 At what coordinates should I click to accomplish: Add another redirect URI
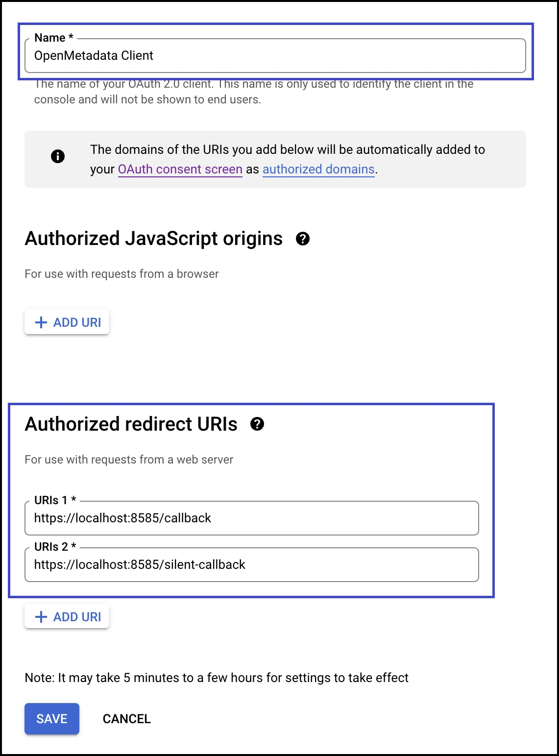67,616
